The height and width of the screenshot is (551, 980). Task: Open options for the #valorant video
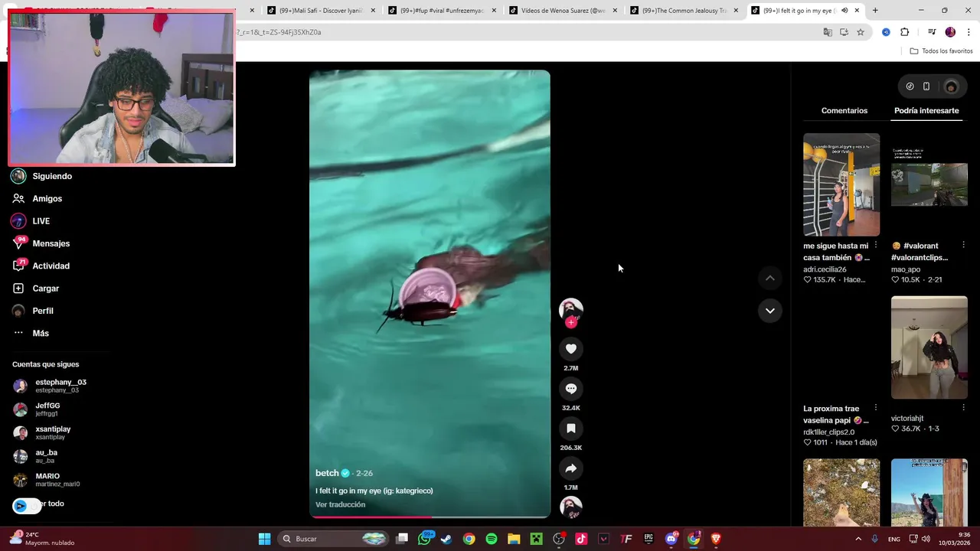[x=963, y=246]
